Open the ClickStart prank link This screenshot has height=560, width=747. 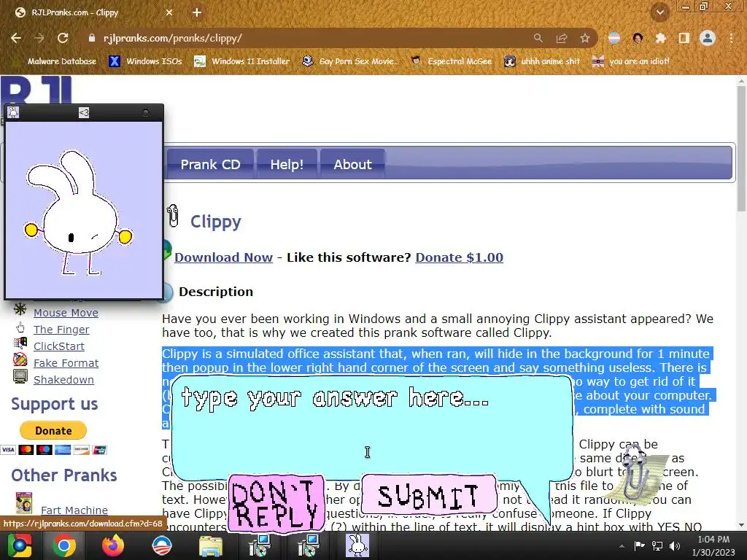59,346
